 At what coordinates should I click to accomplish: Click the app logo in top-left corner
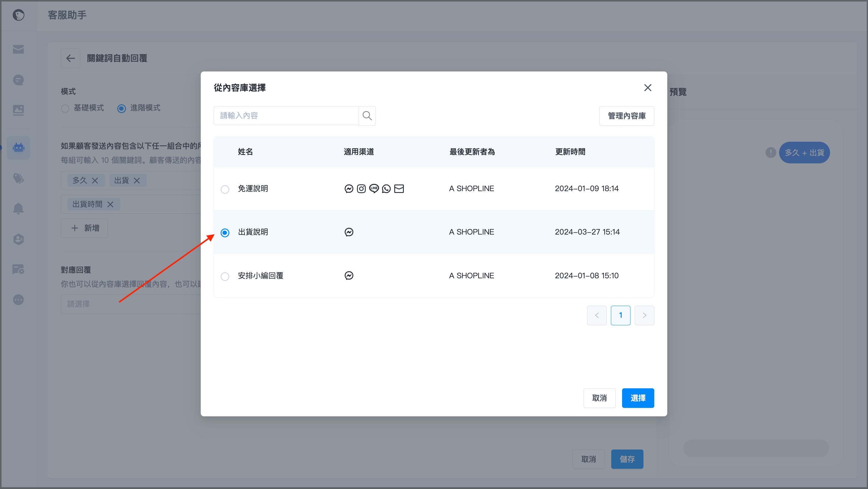point(18,15)
